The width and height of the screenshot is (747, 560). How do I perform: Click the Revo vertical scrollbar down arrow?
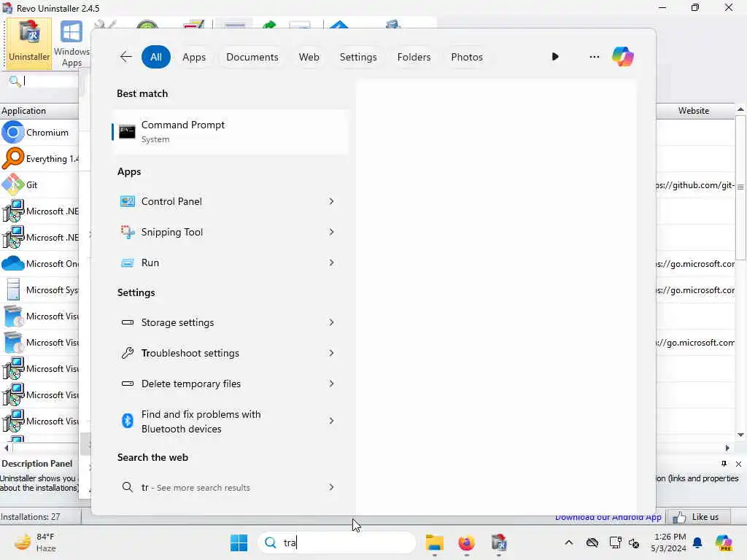coord(741,435)
